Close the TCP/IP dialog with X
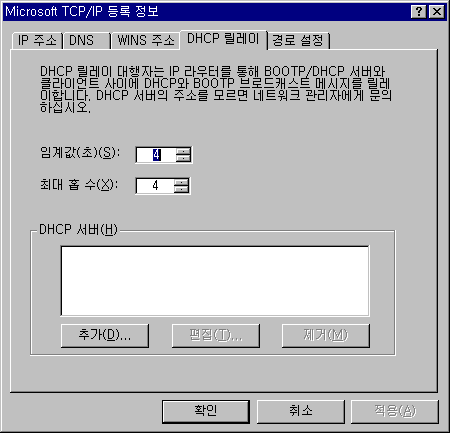Image resolution: width=450 pixels, height=433 pixels. (436, 12)
